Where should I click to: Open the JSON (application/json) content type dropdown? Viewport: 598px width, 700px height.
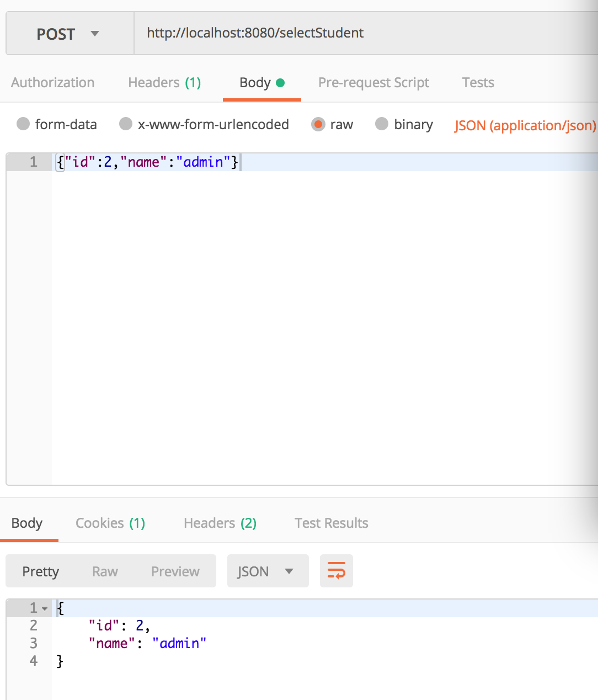click(525, 125)
